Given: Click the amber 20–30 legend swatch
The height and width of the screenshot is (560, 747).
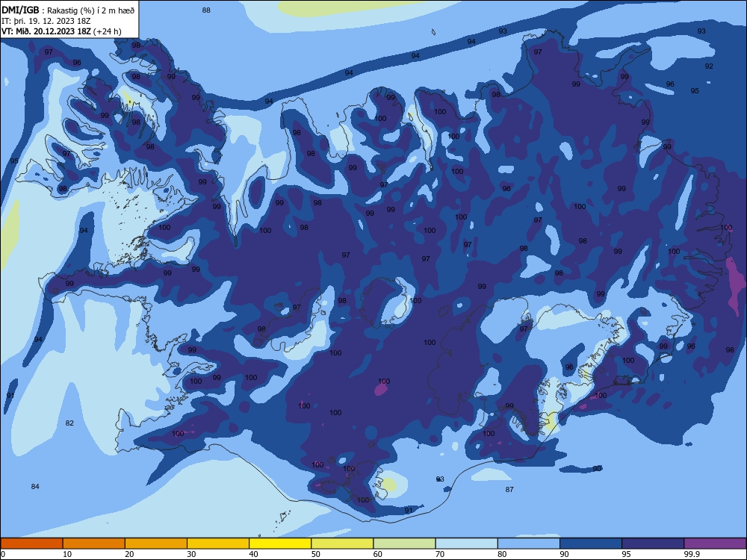Looking at the screenshot, I should pyautogui.click(x=156, y=544).
